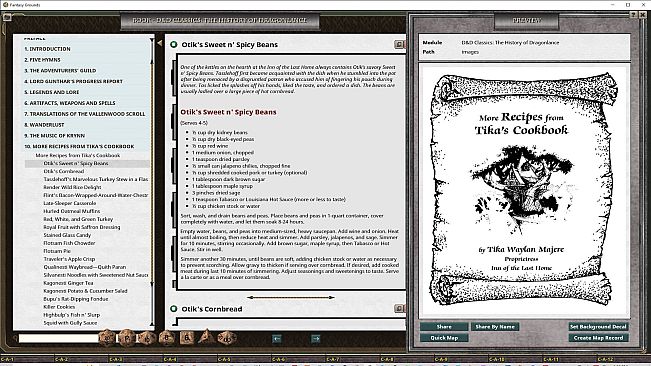The image size is (651, 366).
Task: Select Flint's Bacon-Wrapped-Around-Water-Chestnuts entry
Action: [x=95, y=195]
